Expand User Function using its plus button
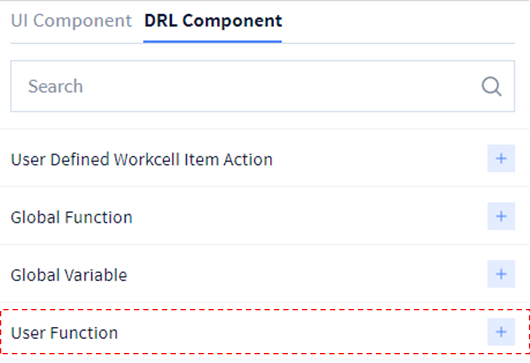The height and width of the screenshot is (363, 530). (501, 332)
